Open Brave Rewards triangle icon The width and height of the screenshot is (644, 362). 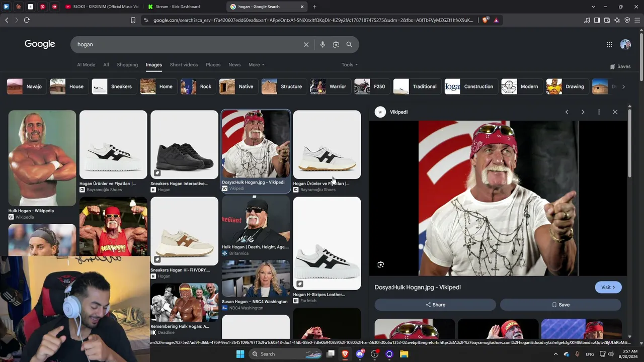coord(496,20)
